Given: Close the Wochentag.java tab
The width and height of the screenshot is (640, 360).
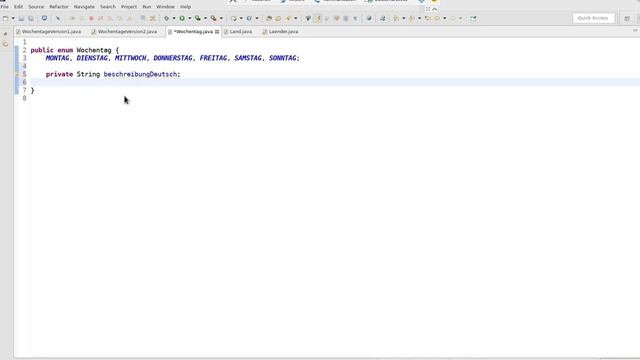Looking at the screenshot, I should pos(217,31).
